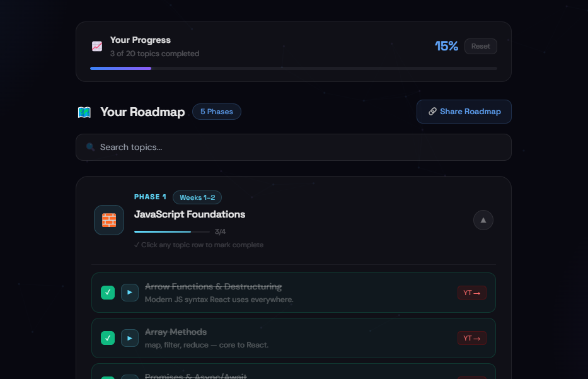Viewport: 588px width, 379px height.
Task: Open YT link for Array Methods
Action: pos(472,338)
